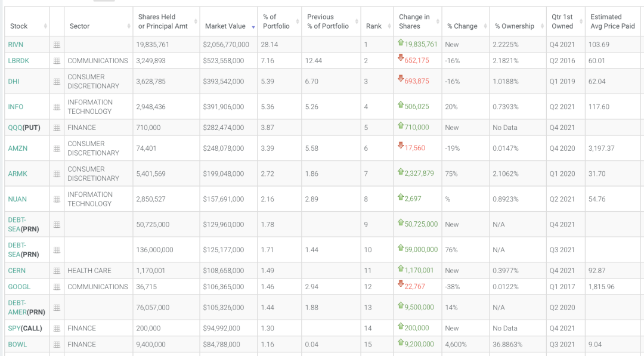
Task: Sort the table by Stock column
Action: pyautogui.click(x=27, y=21)
